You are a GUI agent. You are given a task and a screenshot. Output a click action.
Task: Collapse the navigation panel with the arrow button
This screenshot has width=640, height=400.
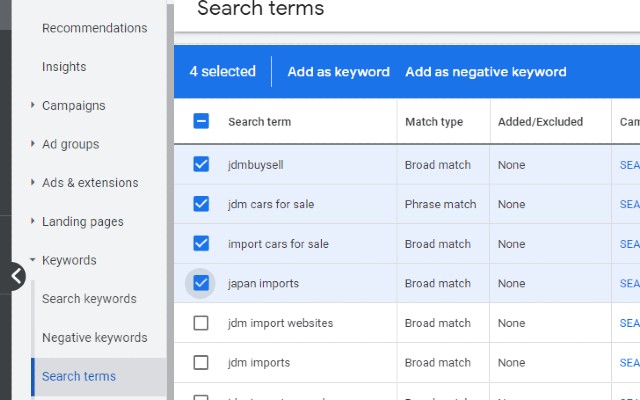(14, 276)
